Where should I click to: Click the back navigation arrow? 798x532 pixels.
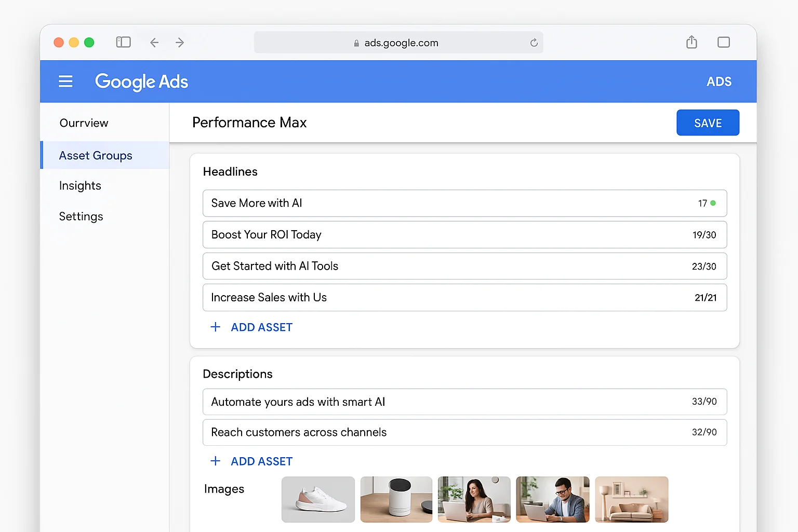[x=154, y=42]
